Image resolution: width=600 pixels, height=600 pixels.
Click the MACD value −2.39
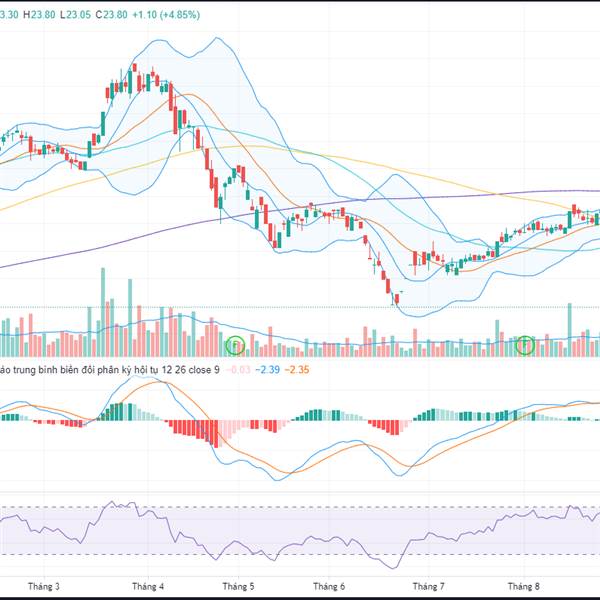pyautogui.click(x=267, y=370)
